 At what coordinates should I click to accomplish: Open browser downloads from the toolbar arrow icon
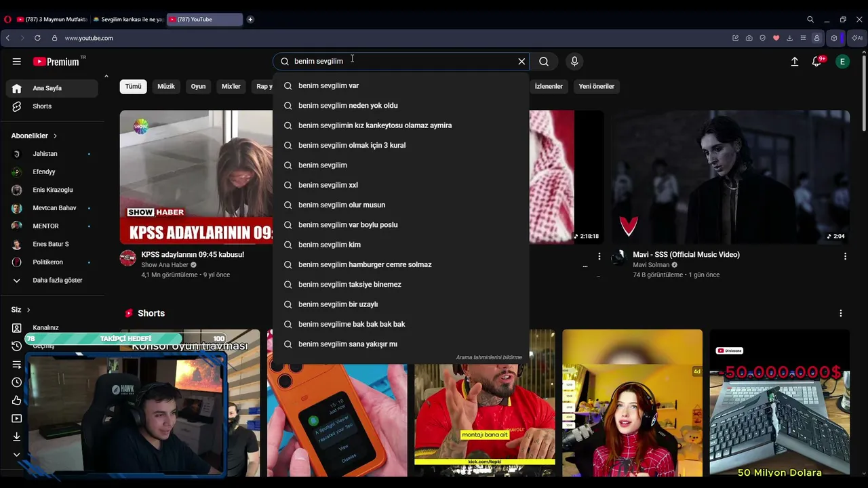coord(789,38)
